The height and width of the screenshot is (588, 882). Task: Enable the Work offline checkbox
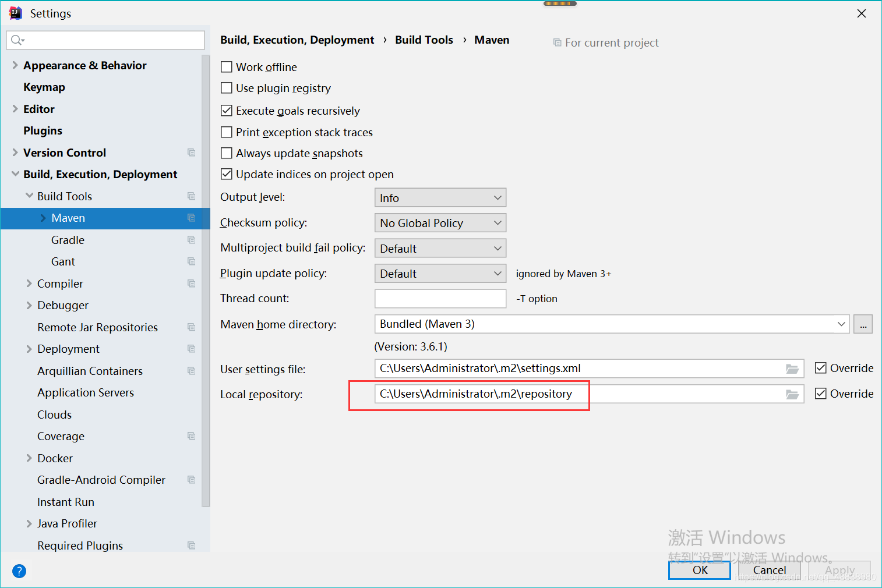227,67
